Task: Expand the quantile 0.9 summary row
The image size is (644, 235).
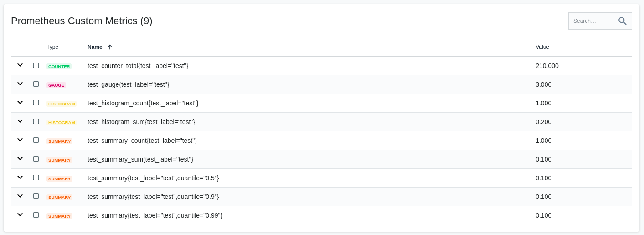Action: point(20,196)
